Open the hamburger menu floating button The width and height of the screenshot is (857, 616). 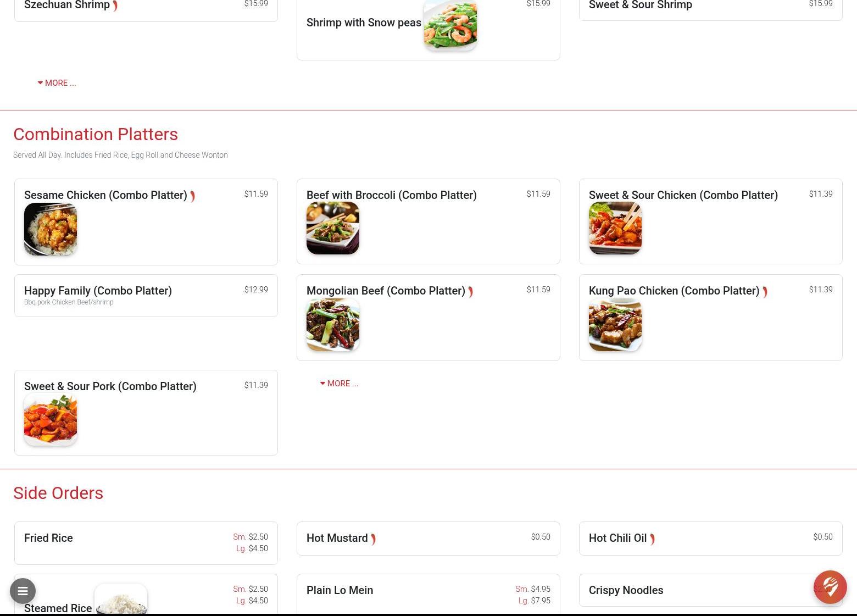[x=23, y=591]
